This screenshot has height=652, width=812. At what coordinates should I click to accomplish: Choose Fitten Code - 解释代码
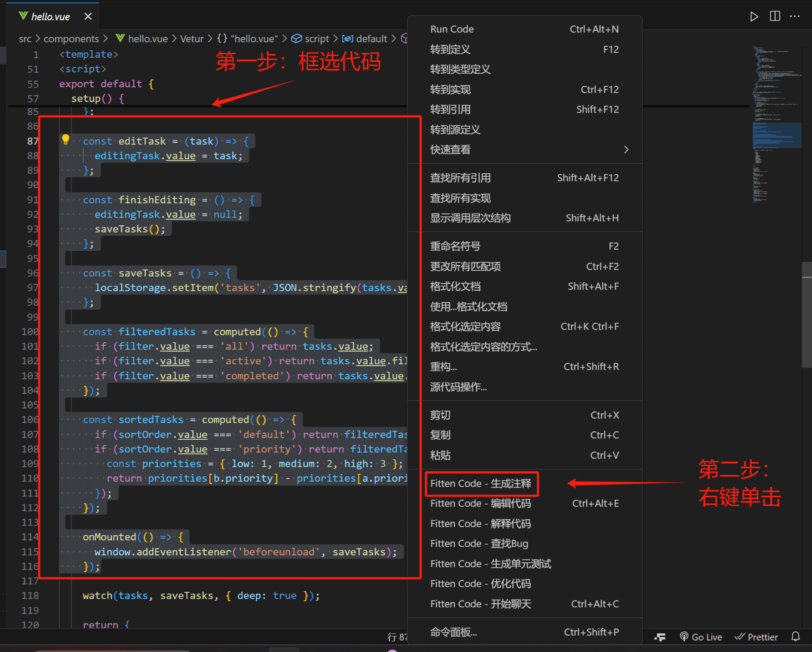point(525,524)
